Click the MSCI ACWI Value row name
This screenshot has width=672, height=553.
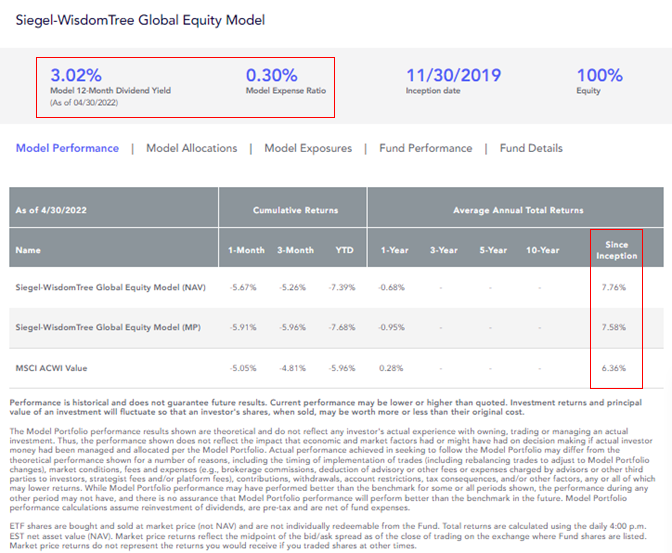tap(51, 368)
